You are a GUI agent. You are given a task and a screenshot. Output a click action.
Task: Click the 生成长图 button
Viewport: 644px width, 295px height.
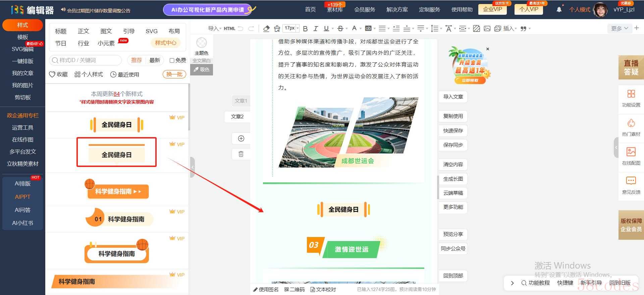pyautogui.click(x=453, y=179)
